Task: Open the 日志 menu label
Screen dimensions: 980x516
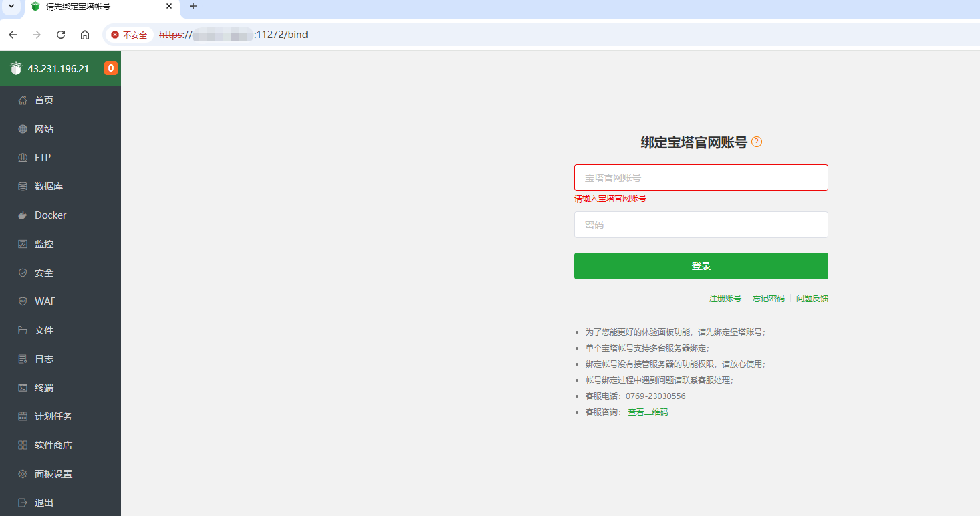Action: click(44, 359)
